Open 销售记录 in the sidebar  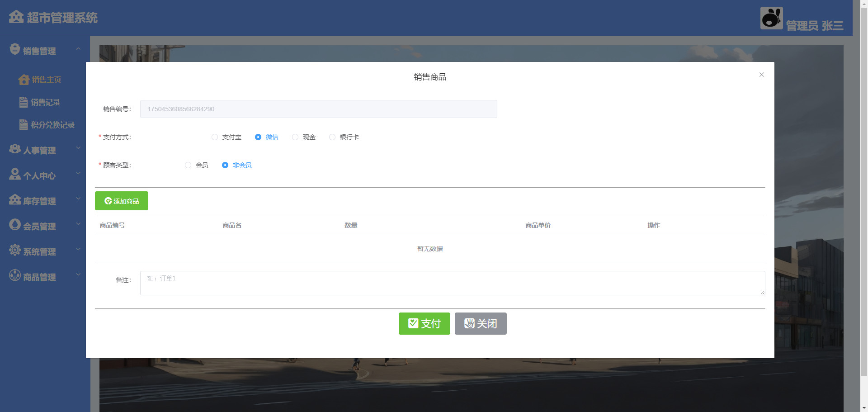45,102
